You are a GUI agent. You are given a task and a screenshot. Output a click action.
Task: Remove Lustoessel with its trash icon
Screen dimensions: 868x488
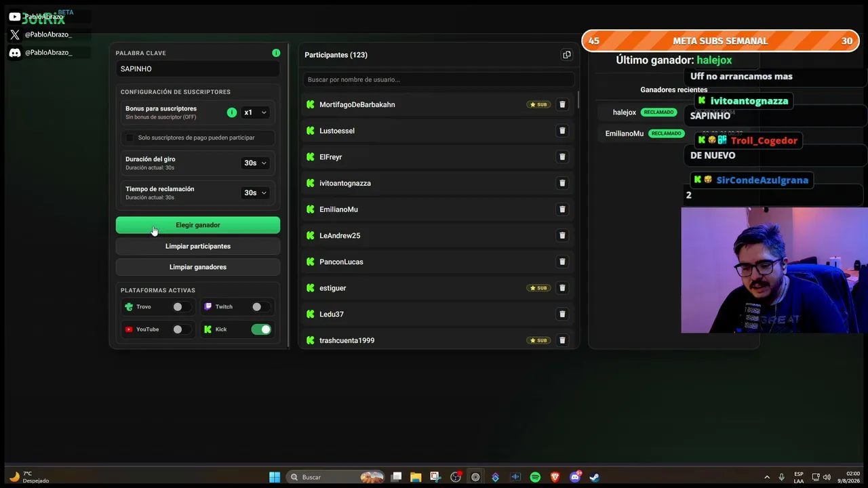click(562, 131)
